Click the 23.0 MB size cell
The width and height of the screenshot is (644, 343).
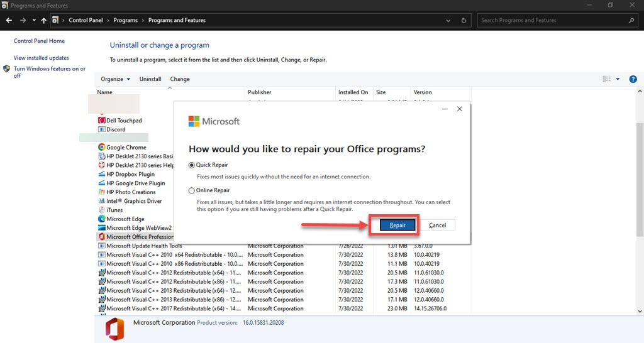click(x=397, y=308)
